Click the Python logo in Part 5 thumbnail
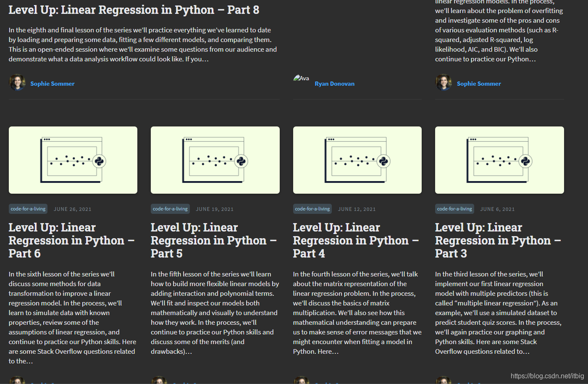588x384 pixels. tap(241, 161)
